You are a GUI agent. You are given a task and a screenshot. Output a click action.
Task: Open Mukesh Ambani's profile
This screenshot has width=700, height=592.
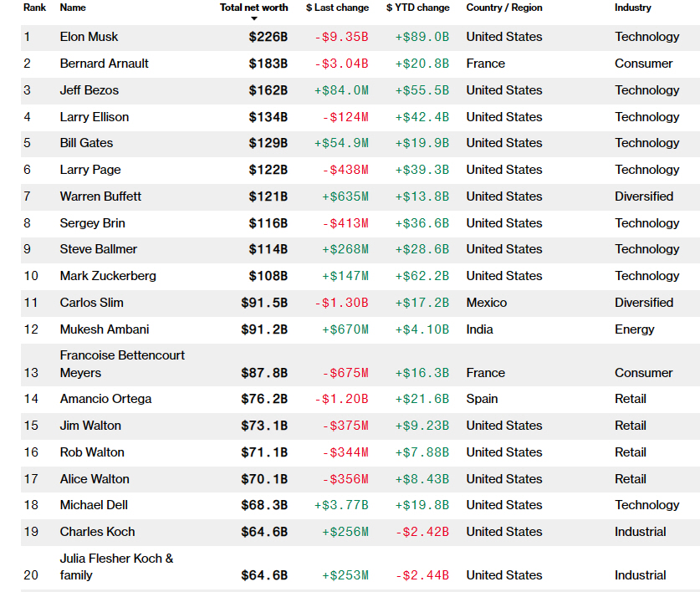tap(105, 329)
